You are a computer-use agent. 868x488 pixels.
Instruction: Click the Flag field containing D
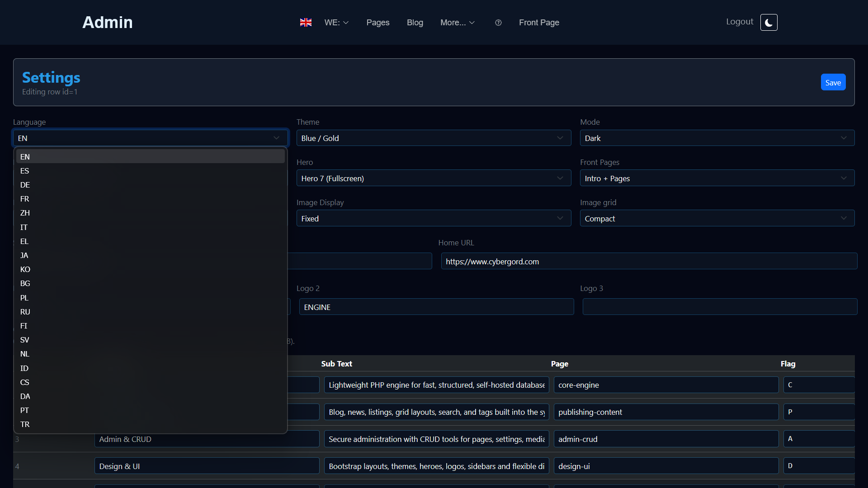point(819,466)
